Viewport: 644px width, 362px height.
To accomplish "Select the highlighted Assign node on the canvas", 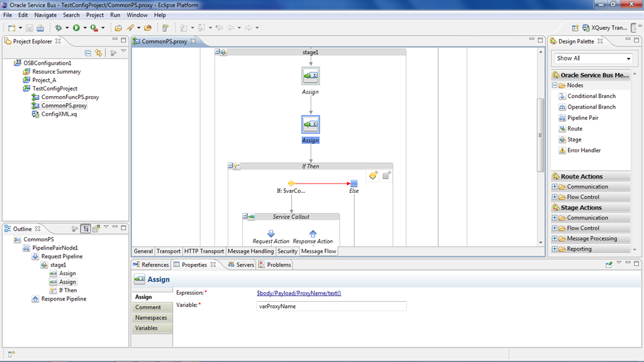I will pyautogui.click(x=311, y=124).
